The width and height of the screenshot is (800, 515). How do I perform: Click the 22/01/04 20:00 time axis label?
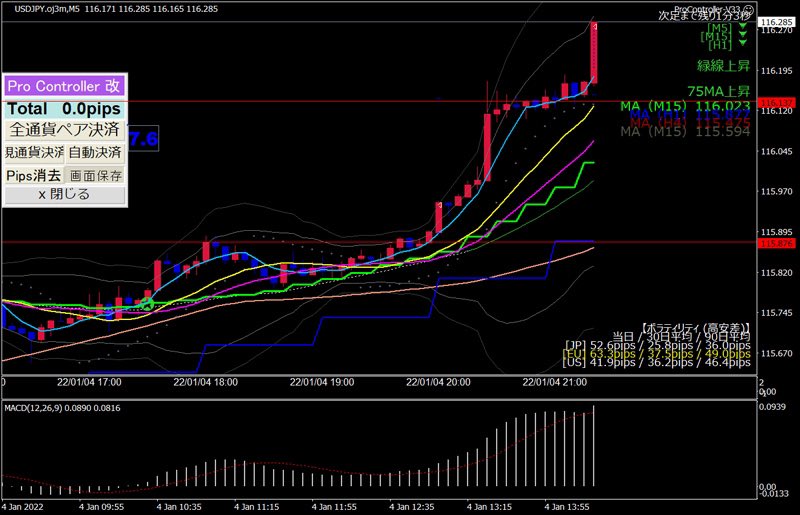[x=438, y=382]
